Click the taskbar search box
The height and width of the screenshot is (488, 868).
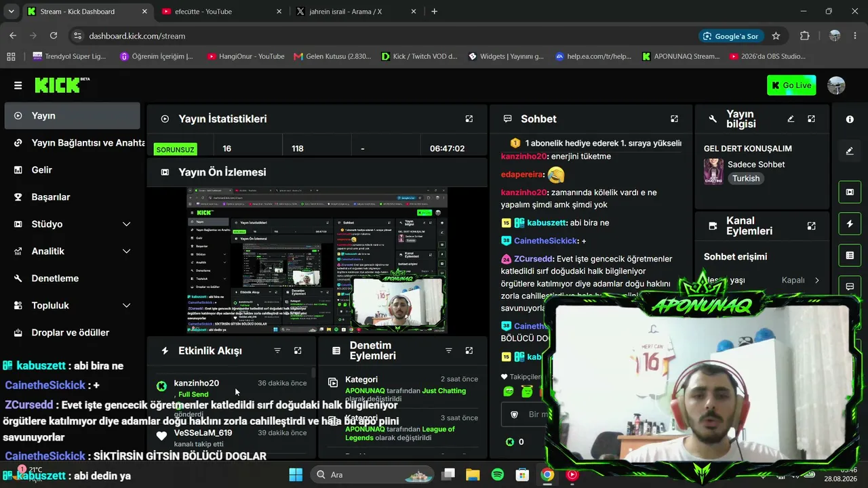coord(372,474)
